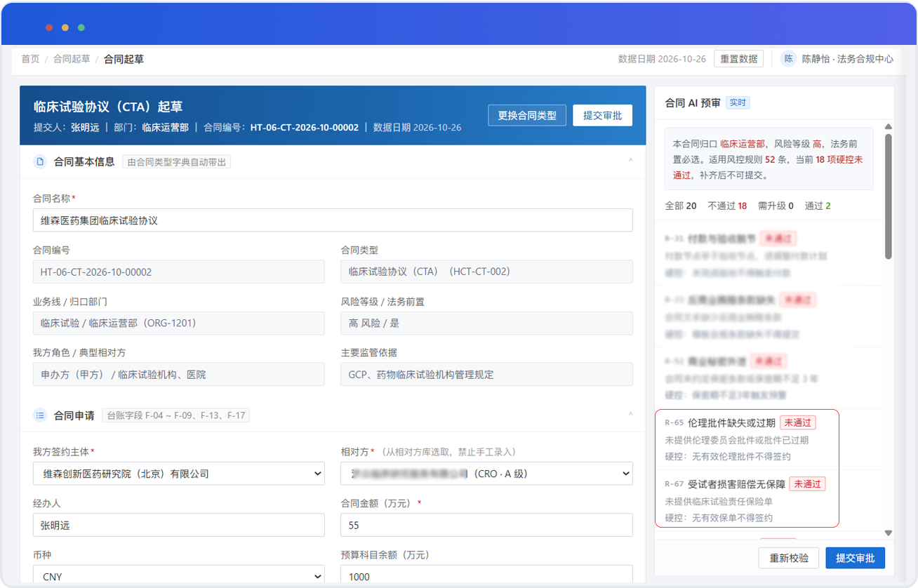Click the 由合同类型字典自动带出 tag
The height and width of the screenshot is (588, 918).
(176, 162)
